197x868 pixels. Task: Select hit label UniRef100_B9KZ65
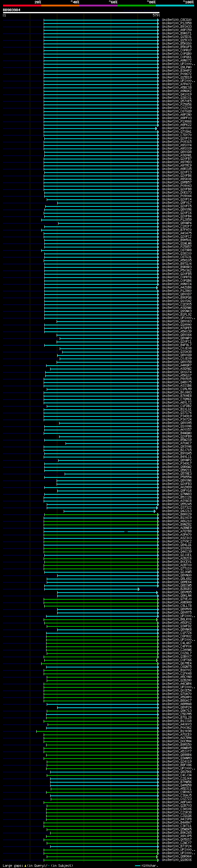pos(176,833)
